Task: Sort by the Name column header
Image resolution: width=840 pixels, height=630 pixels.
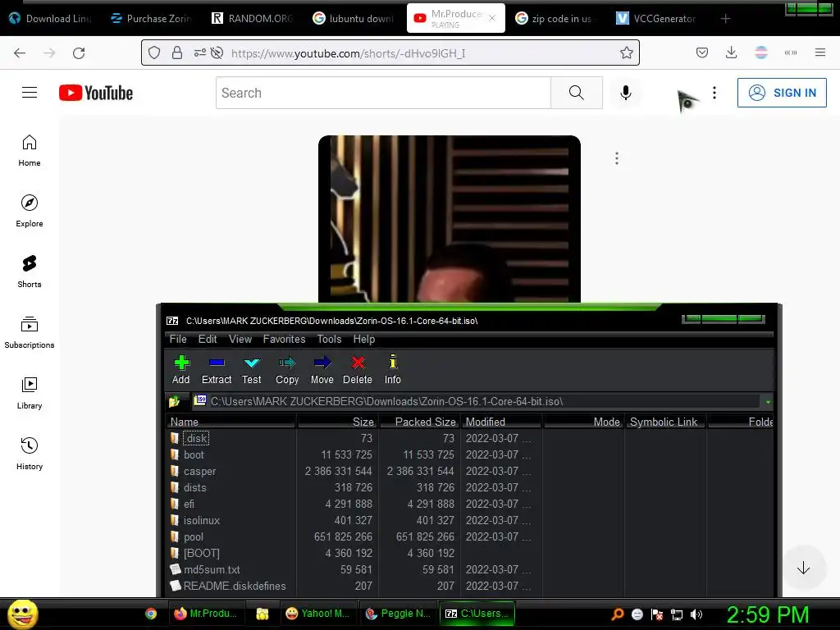Action: click(231, 422)
